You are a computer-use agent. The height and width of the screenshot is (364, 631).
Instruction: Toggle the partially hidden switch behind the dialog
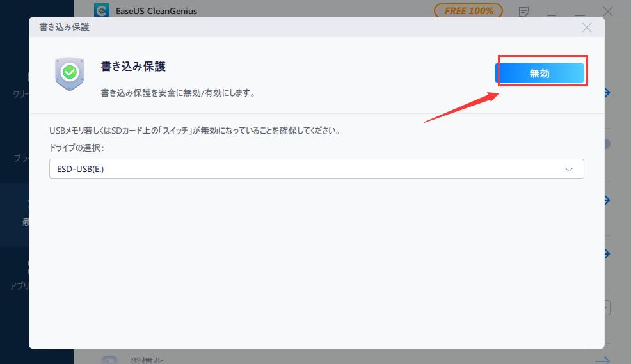607,145
